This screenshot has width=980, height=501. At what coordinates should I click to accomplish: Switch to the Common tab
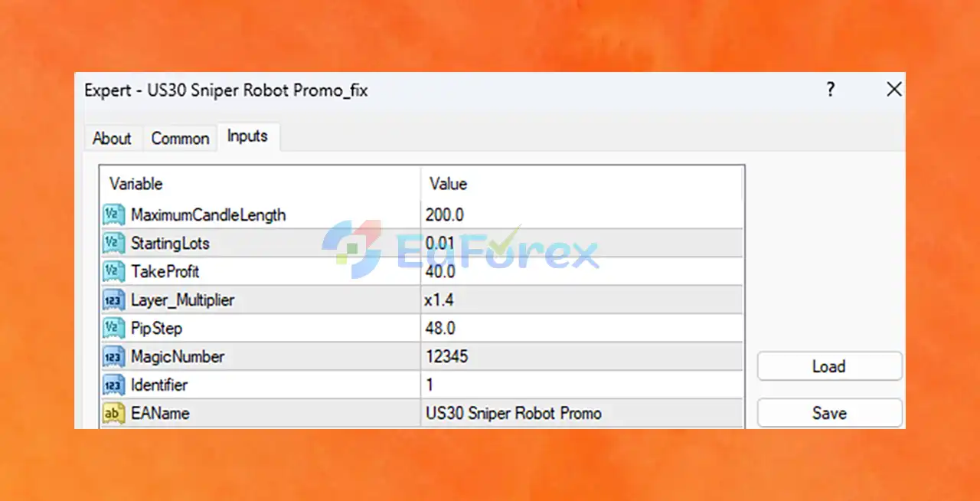180,139
